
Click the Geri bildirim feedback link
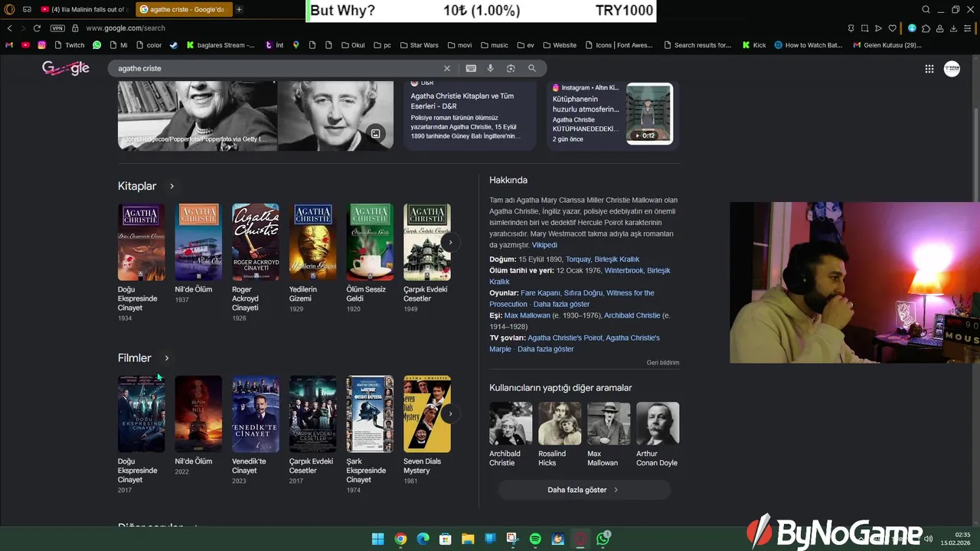[x=663, y=363]
